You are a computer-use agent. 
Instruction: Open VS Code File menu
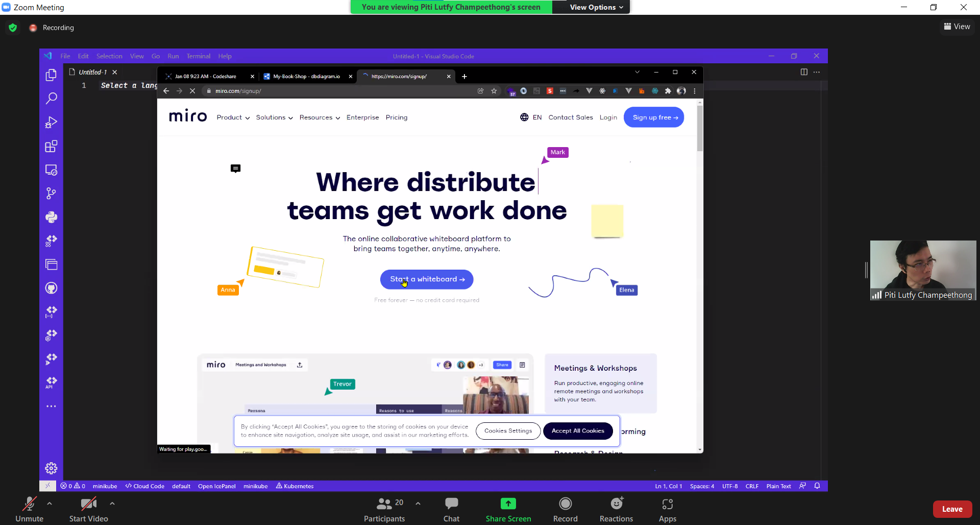pos(65,56)
